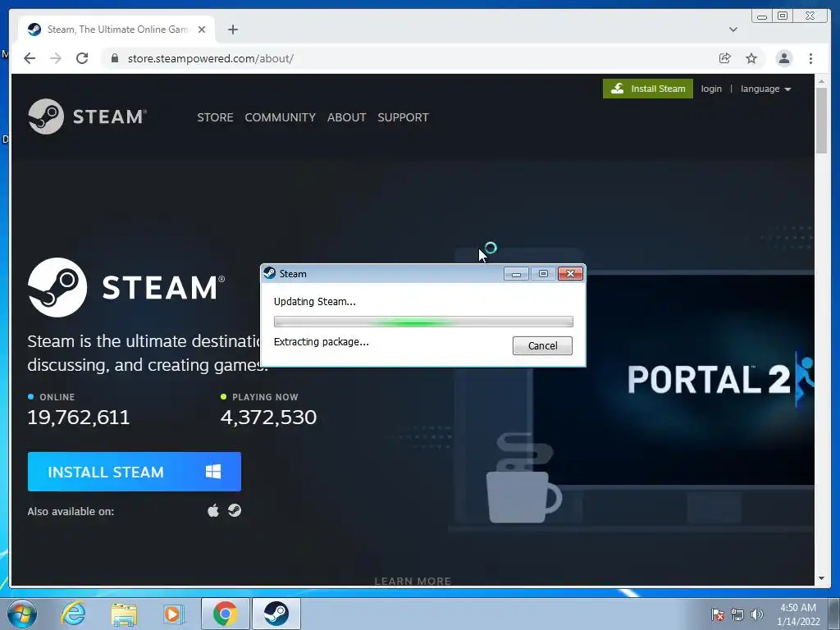This screenshot has height=630, width=840.
Task: Open the Windows Start menu
Action: (21, 614)
